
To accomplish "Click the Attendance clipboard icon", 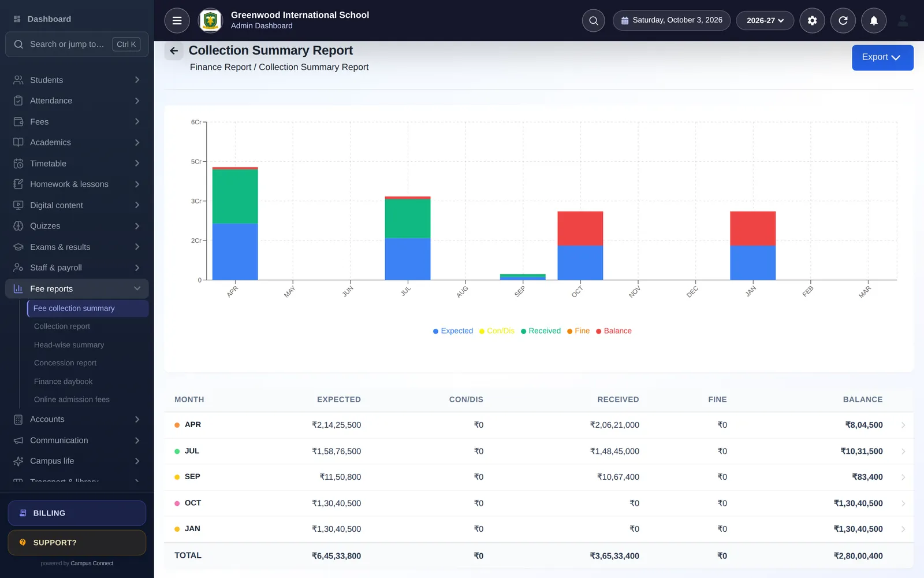I will [x=18, y=101].
